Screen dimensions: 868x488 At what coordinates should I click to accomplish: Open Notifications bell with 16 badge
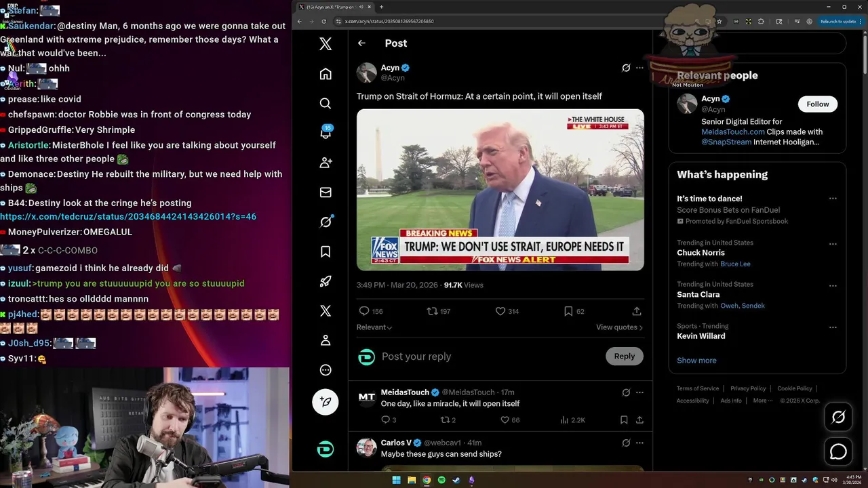pos(325,133)
